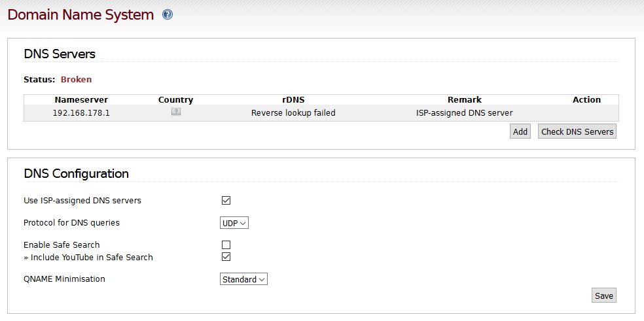The width and height of the screenshot is (644, 321).
Task: Click the Country column header
Action: (x=176, y=100)
